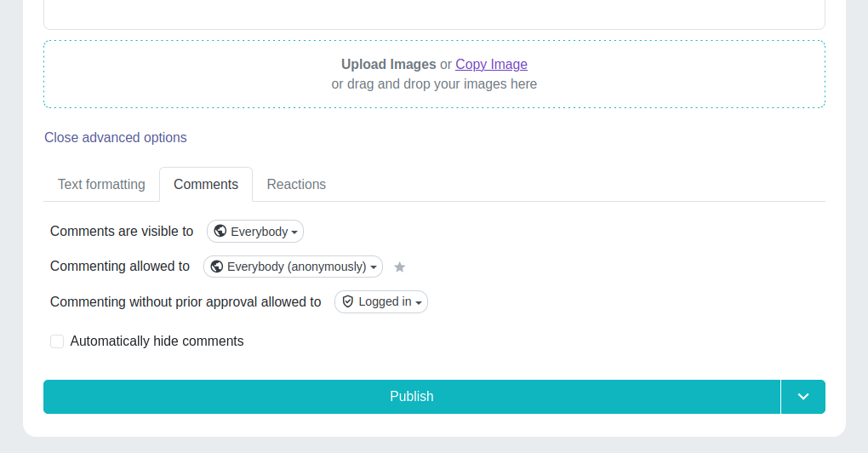The width and height of the screenshot is (868, 453).
Task: Expand caret of 'Comments are visible to' Everybody
Action: point(294,232)
